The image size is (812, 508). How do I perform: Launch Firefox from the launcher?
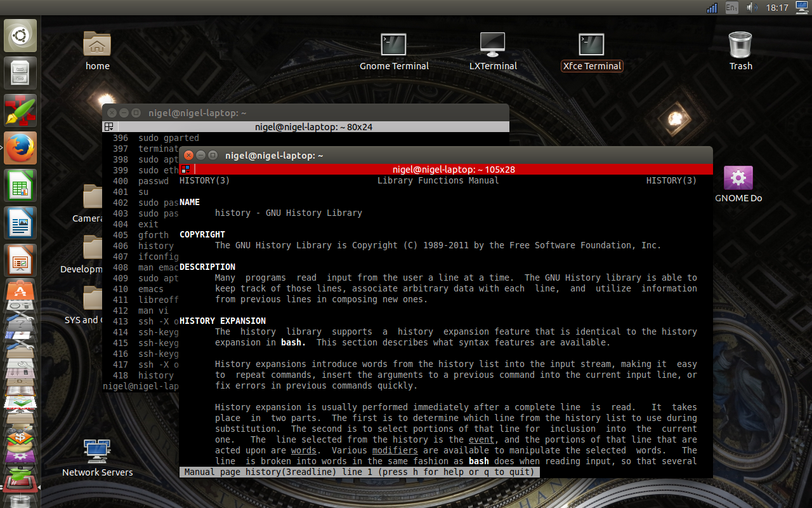click(21, 148)
